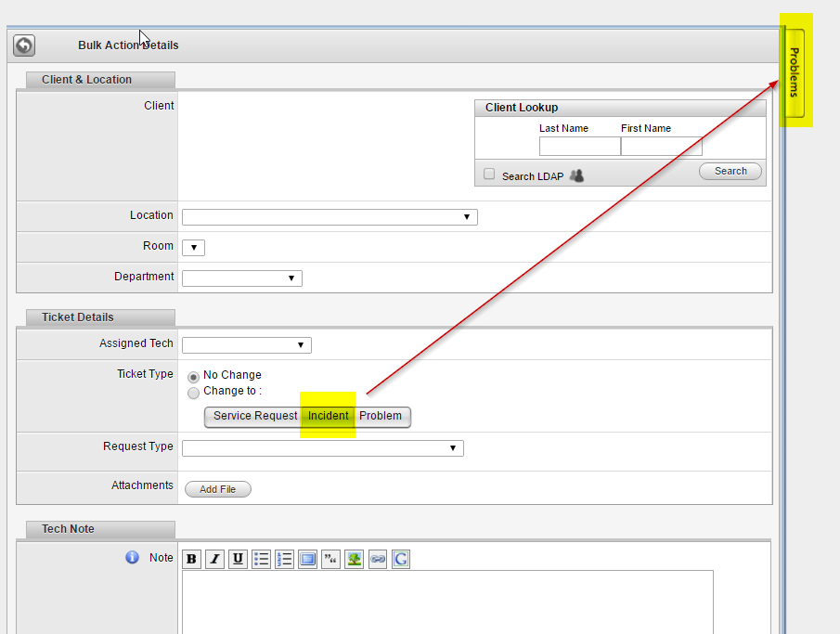840x634 pixels.
Task: Click the back arrow icon beside Bulk Action Details
Action: click(x=24, y=45)
